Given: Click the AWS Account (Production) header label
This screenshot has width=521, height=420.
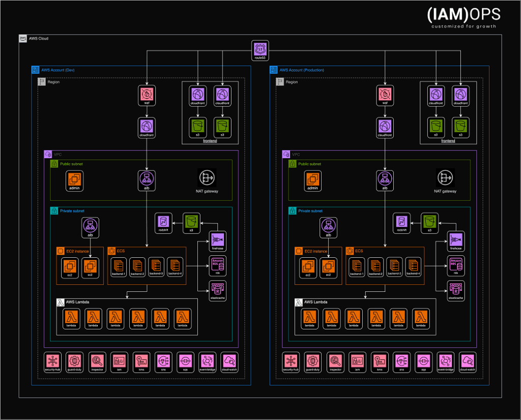Looking at the screenshot, I should (302, 70).
